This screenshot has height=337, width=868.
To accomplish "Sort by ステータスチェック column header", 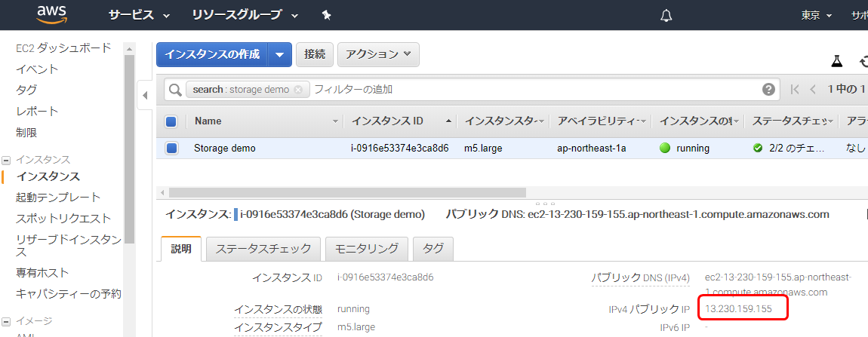I will click(790, 121).
